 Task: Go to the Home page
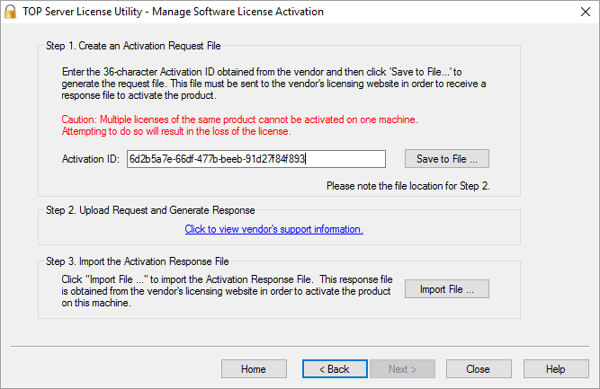point(254,369)
